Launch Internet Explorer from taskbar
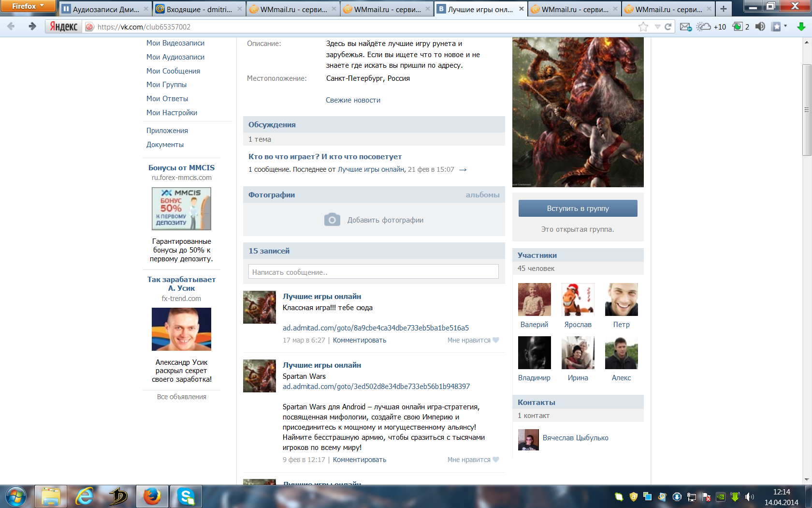 coord(85,497)
